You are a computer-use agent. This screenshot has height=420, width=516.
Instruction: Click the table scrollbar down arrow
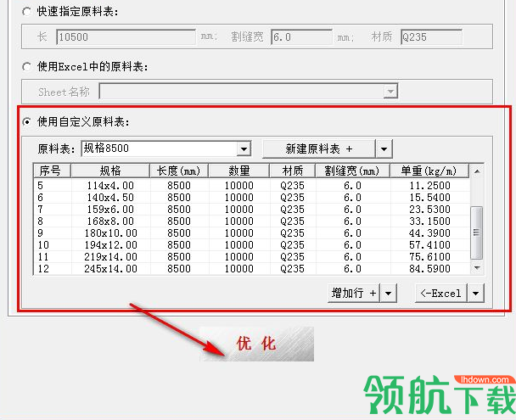click(477, 268)
